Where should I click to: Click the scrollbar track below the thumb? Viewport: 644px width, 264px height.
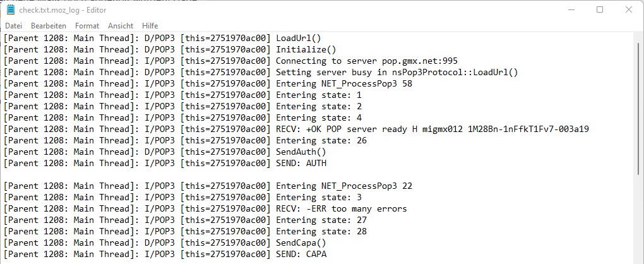coord(639,218)
